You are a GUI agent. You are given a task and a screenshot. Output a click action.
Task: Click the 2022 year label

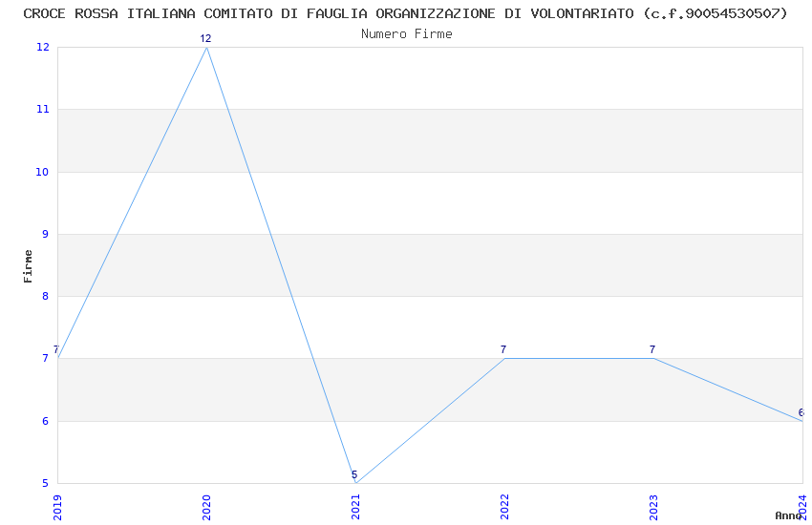[505, 508]
